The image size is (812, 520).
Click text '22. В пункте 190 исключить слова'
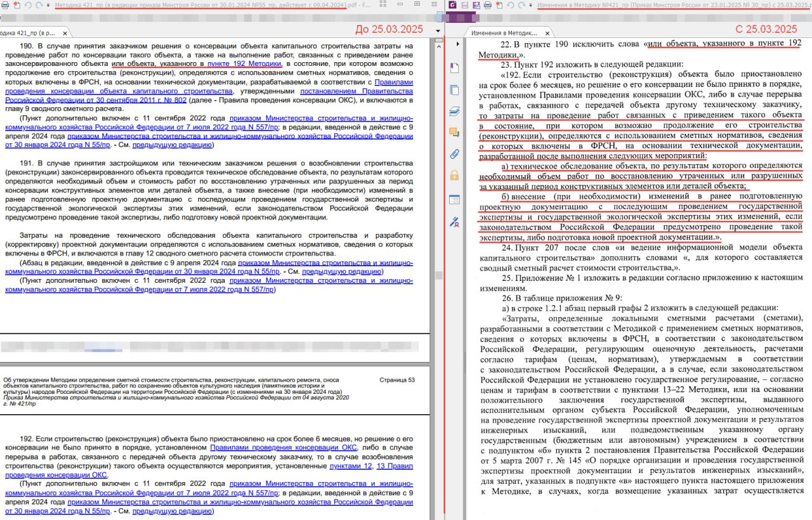570,44
